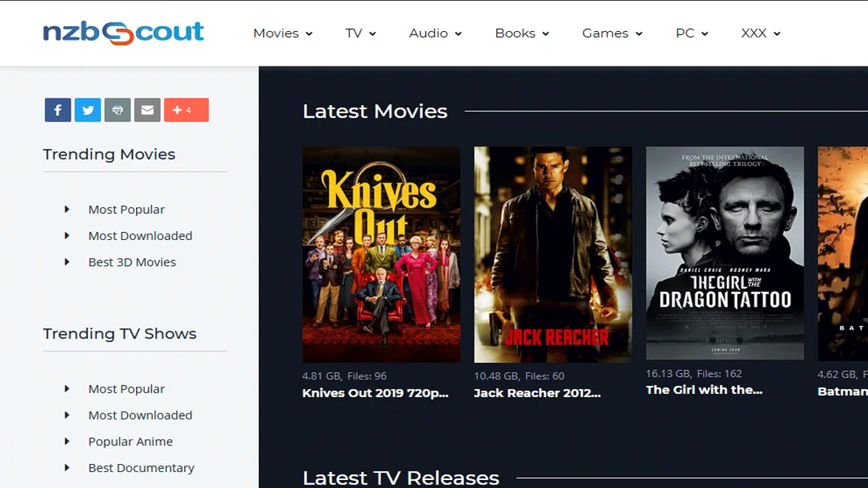Share the page via Twitter icon
868x488 pixels.
(88, 110)
